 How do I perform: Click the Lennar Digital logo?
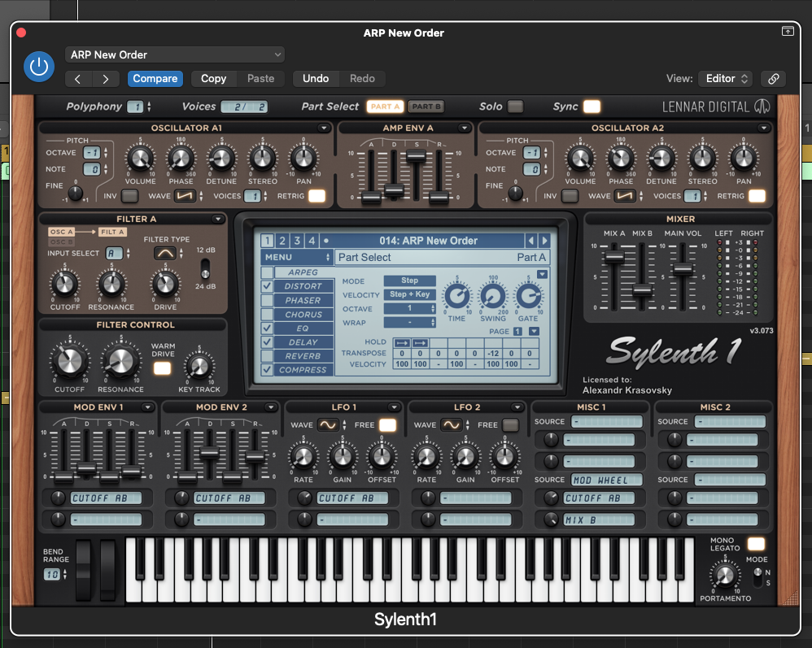716,107
